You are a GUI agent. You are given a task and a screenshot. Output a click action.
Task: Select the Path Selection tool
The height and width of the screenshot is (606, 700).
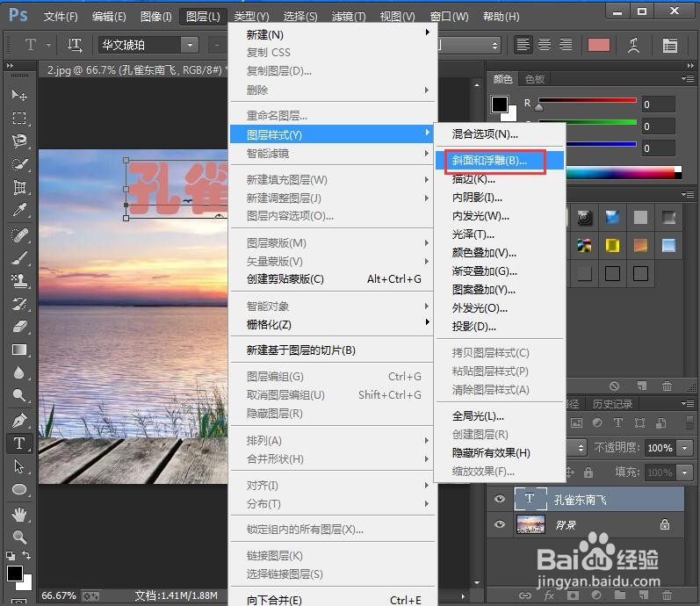pos(18,466)
